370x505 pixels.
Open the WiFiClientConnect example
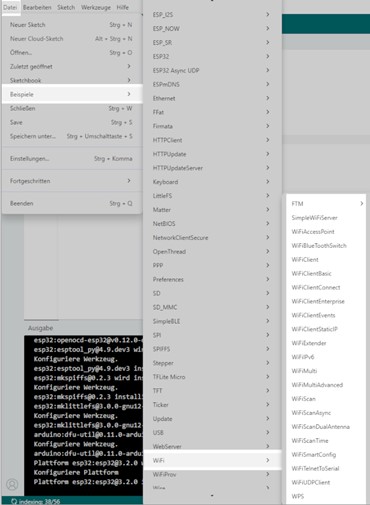tap(326, 287)
